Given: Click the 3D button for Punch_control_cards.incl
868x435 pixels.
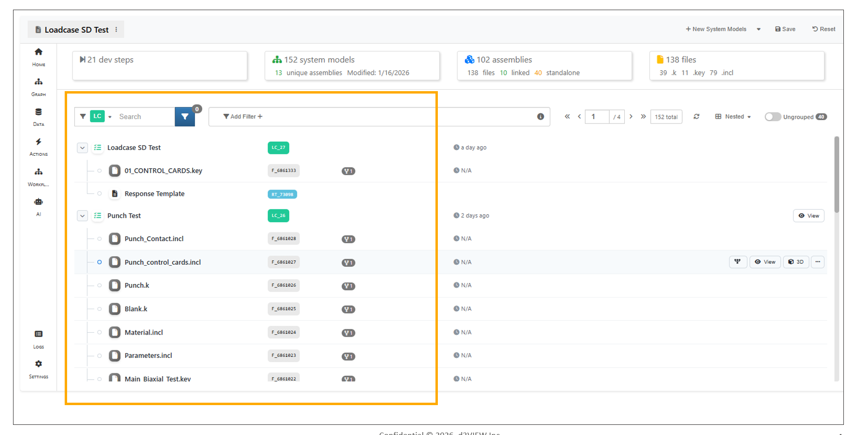Looking at the screenshot, I should [796, 262].
